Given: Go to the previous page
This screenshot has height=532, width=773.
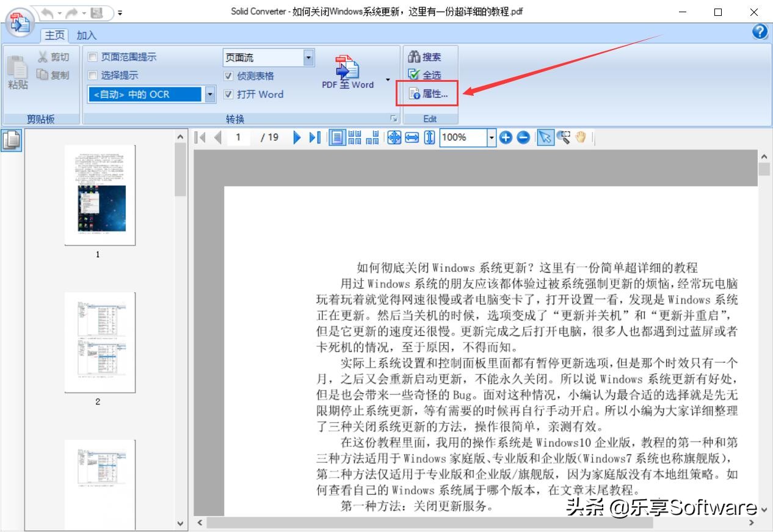Looking at the screenshot, I should [x=218, y=137].
